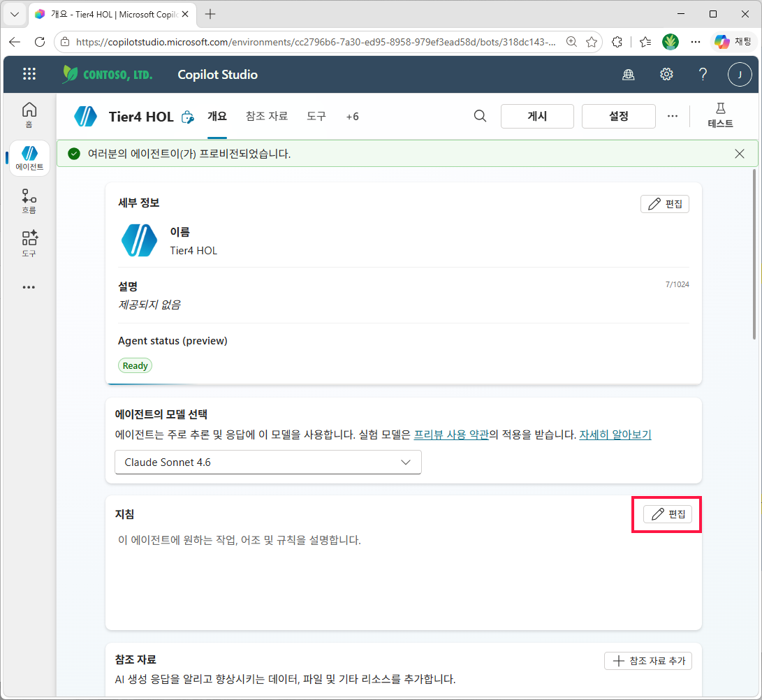Click the 제공되지 않음 description text
Viewport: 762px width, 700px height.
[x=149, y=305]
